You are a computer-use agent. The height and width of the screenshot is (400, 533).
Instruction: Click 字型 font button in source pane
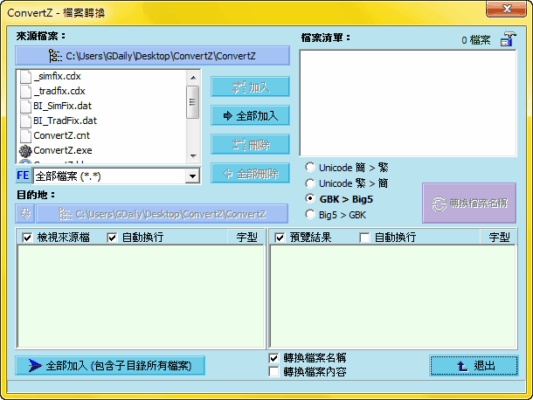coord(246,237)
